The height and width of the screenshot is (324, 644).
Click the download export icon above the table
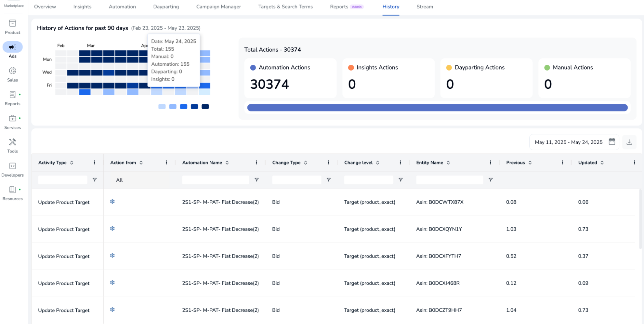coord(629,142)
